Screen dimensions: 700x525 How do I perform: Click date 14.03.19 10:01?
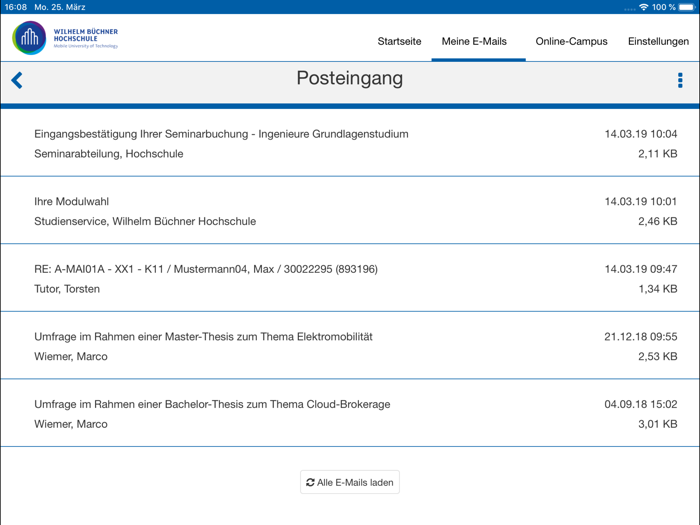click(x=641, y=201)
